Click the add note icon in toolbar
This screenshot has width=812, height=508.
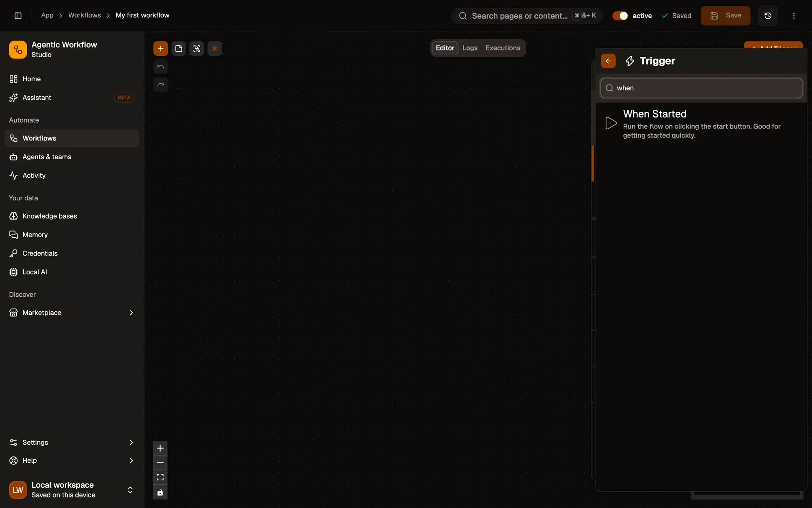[x=179, y=49]
